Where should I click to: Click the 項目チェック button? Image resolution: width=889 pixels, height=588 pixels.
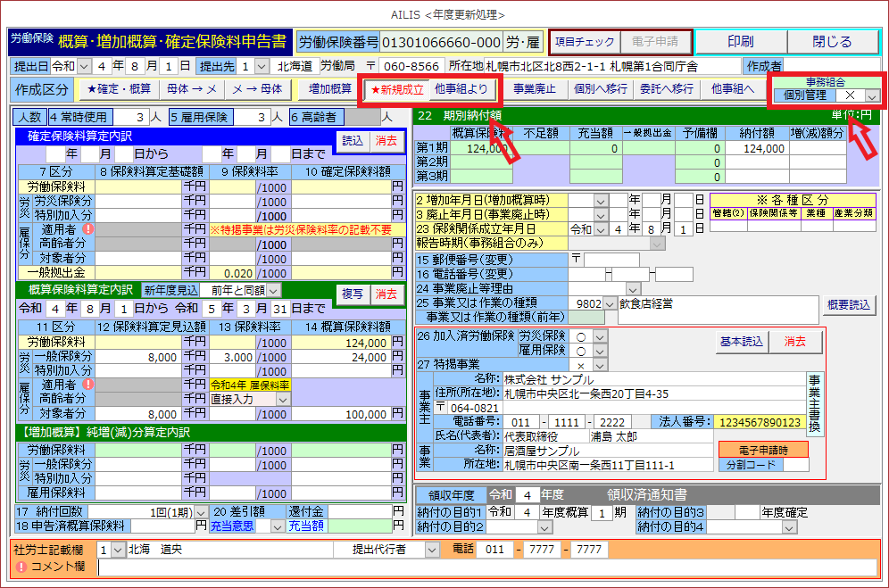(585, 41)
